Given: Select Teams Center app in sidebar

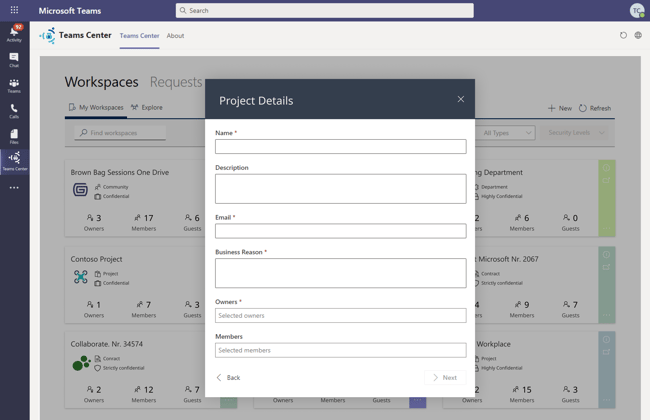Looking at the screenshot, I should (15, 161).
